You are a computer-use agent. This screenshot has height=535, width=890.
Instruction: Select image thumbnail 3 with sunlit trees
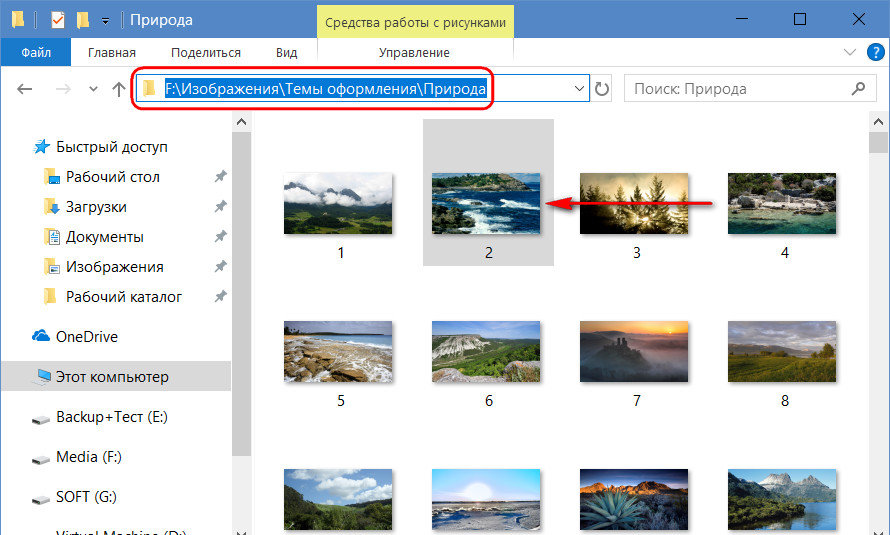coord(633,203)
